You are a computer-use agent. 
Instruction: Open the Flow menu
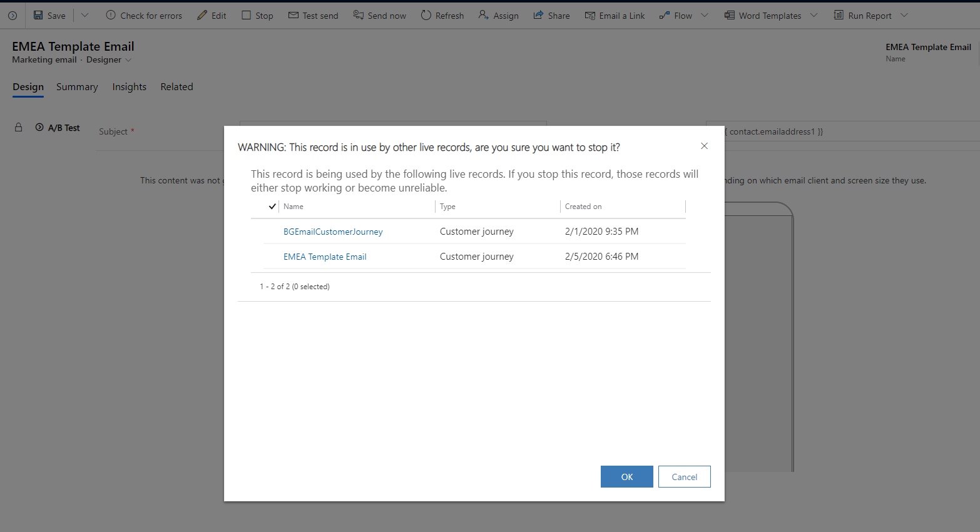coord(683,15)
